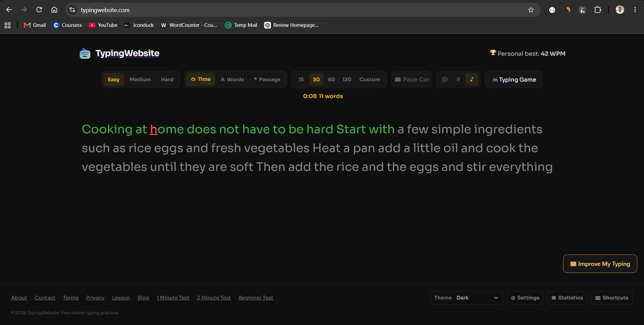This screenshot has height=325, width=644.
Task: Toggle the music note sound button
Action: tap(472, 80)
